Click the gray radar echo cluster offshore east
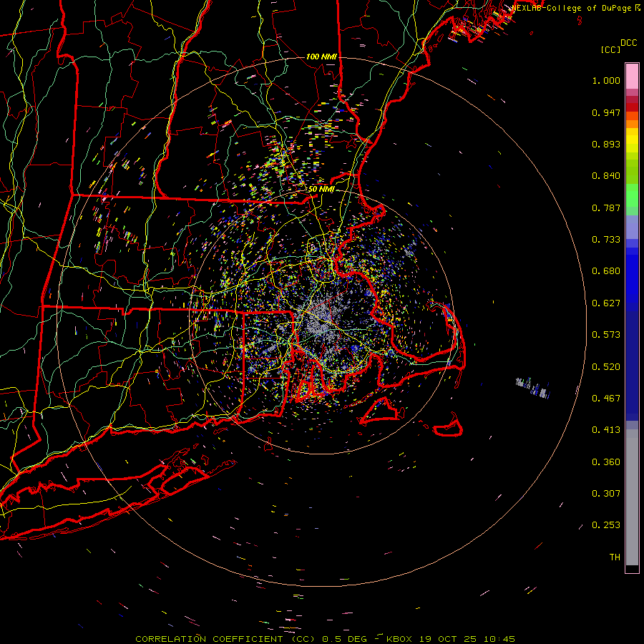644x644 pixels. point(532,388)
